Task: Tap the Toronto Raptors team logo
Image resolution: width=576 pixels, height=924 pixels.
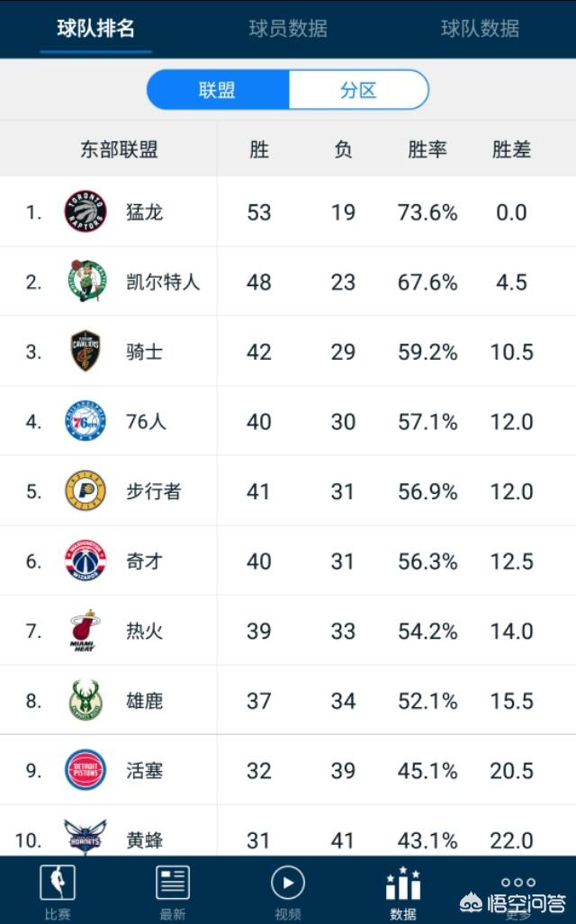Action: [85, 211]
